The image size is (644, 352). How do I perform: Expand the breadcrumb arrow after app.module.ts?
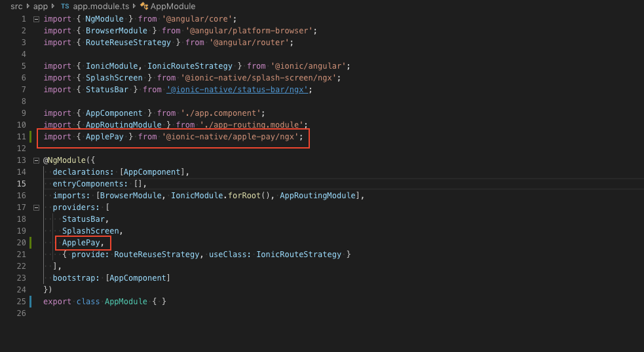point(134,6)
